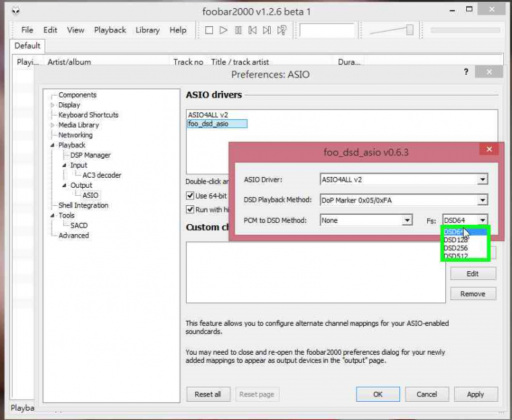The image size is (512, 420).
Task: Expand the Display tree node
Action: click(53, 105)
